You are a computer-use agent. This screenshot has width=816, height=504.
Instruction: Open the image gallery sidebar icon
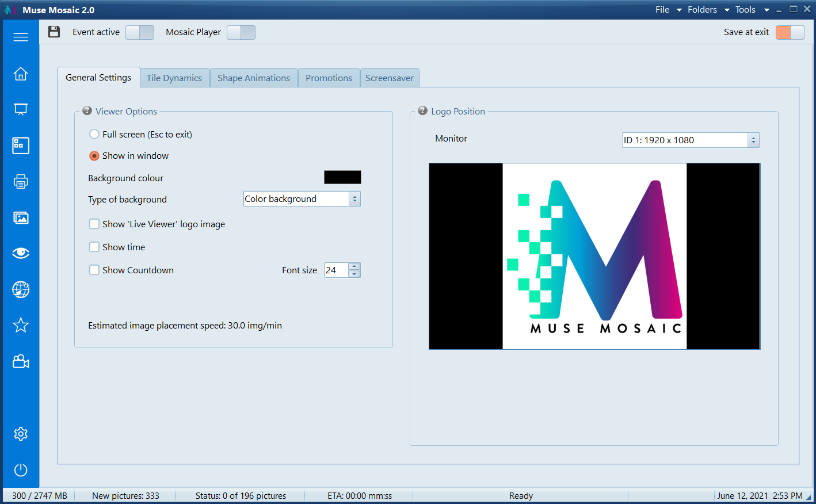click(21, 217)
